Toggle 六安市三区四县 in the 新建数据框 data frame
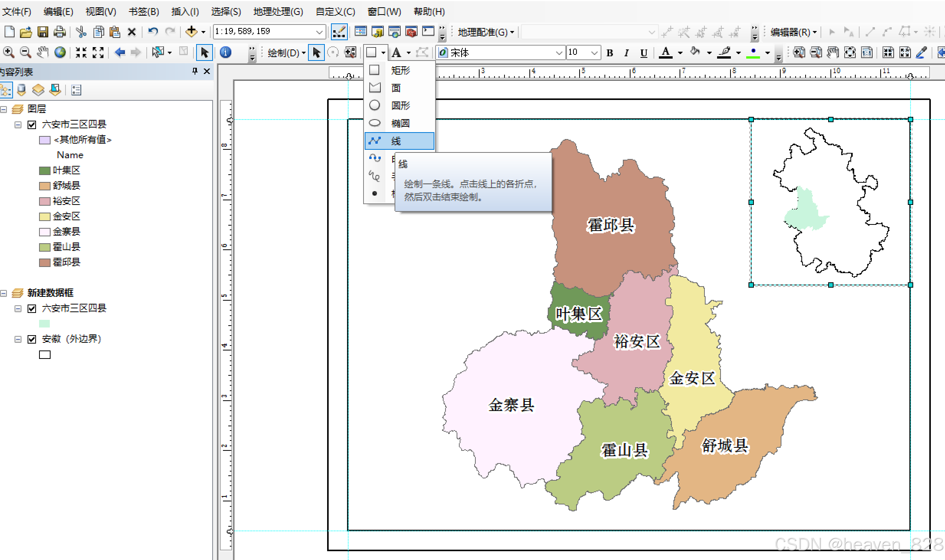Image resolution: width=945 pixels, height=560 pixels. point(32,308)
